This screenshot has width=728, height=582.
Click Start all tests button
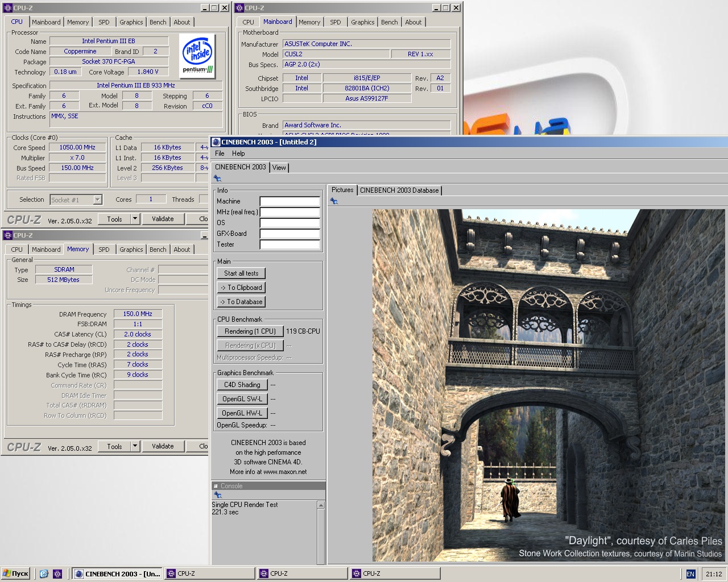241,273
